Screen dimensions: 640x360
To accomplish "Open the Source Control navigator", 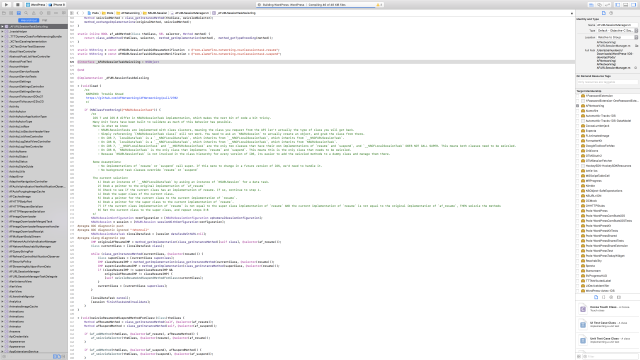I will 11,13.
